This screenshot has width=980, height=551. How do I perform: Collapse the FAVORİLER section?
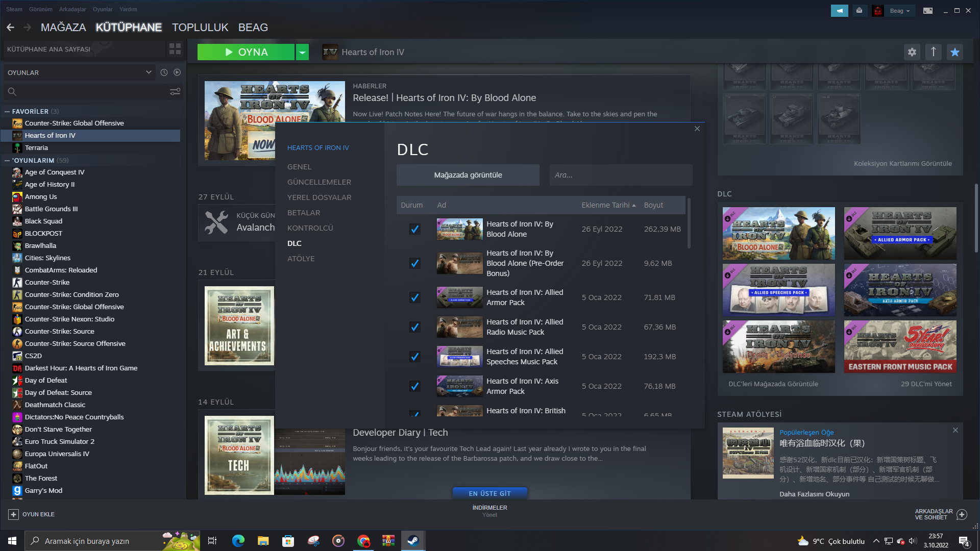click(7, 111)
